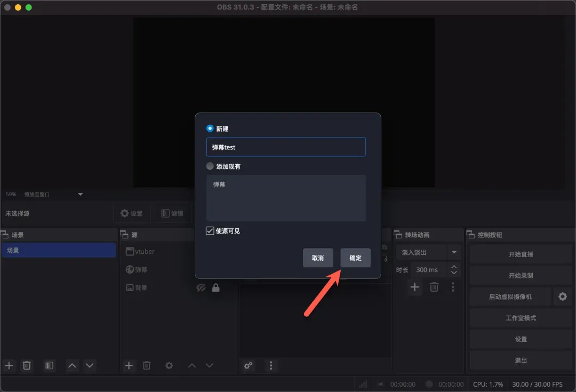The height and width of the screenshot is (392, 576).
Task: Show the hidden 背景 source via eye icon
Action: (x=201, y=287)
